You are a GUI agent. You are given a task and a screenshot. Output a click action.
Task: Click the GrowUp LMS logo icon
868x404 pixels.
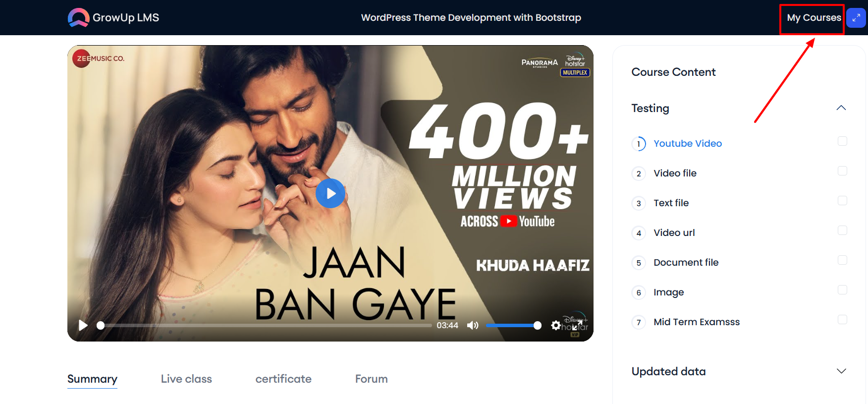coord(78,17)
